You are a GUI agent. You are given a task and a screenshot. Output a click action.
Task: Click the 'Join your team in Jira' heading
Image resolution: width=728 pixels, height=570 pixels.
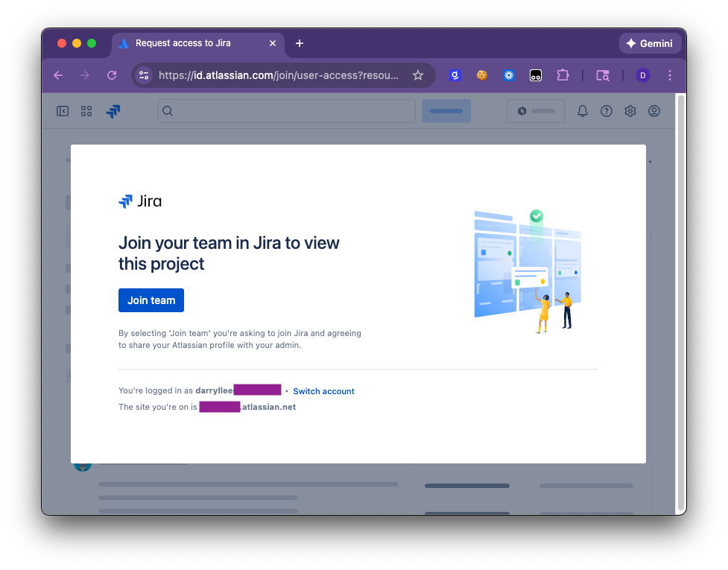click(x=229, y=253)
